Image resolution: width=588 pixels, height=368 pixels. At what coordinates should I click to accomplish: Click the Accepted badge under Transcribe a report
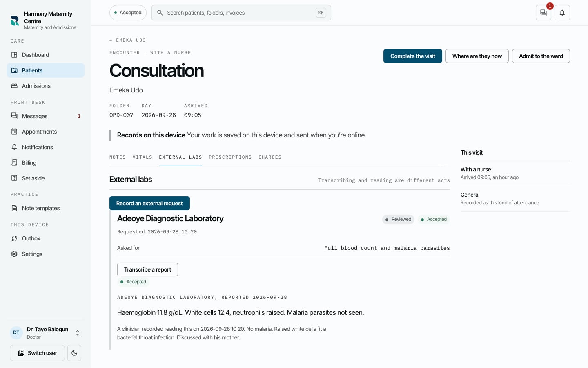tap(133, 282)
